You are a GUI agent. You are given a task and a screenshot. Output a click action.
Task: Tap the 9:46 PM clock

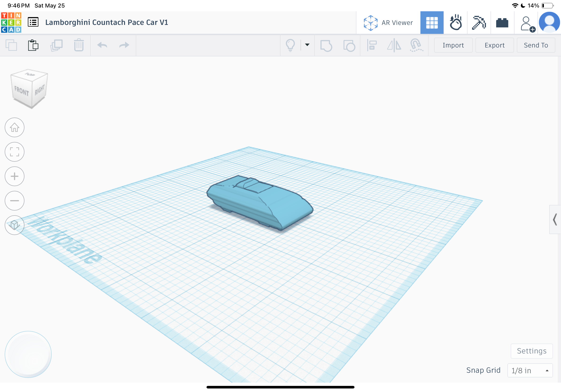click(19, 5)
